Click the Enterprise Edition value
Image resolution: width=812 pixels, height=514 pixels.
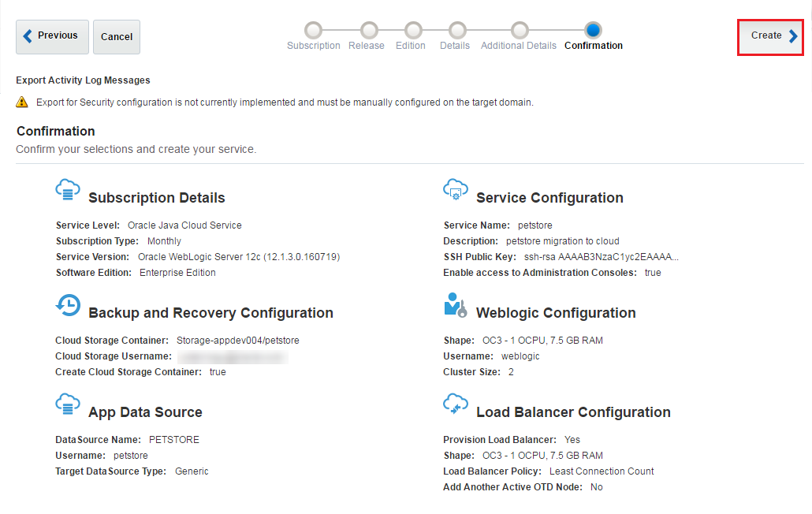pyautogui.click(x=177, y=273)
